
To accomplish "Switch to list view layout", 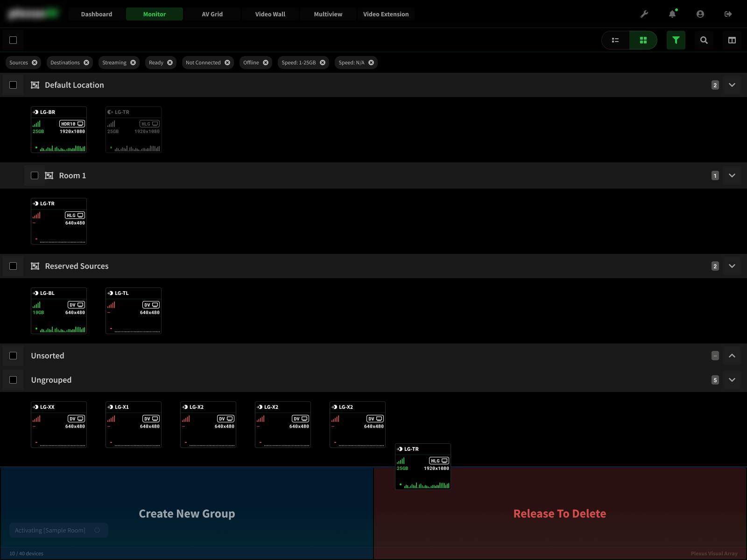I will (x=615, y=40).
